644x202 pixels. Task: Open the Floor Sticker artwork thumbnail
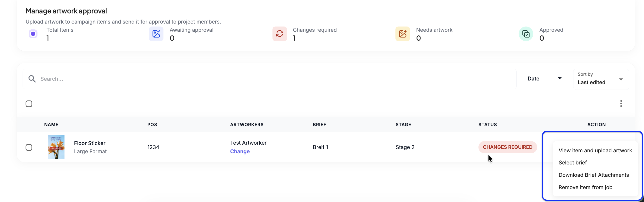point(56,147)
